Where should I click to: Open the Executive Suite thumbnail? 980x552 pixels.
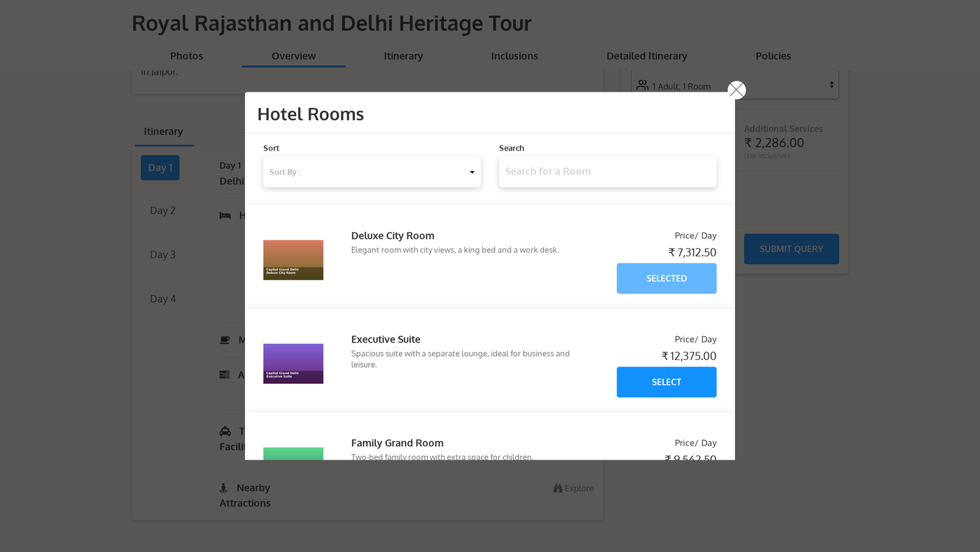[x=293, y=364]
